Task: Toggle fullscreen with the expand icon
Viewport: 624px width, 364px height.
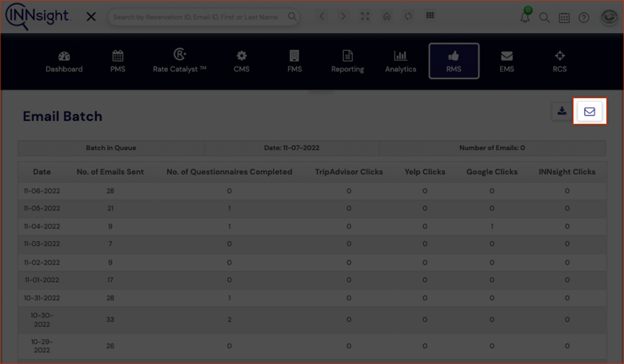Action: [x=365, y=17]
